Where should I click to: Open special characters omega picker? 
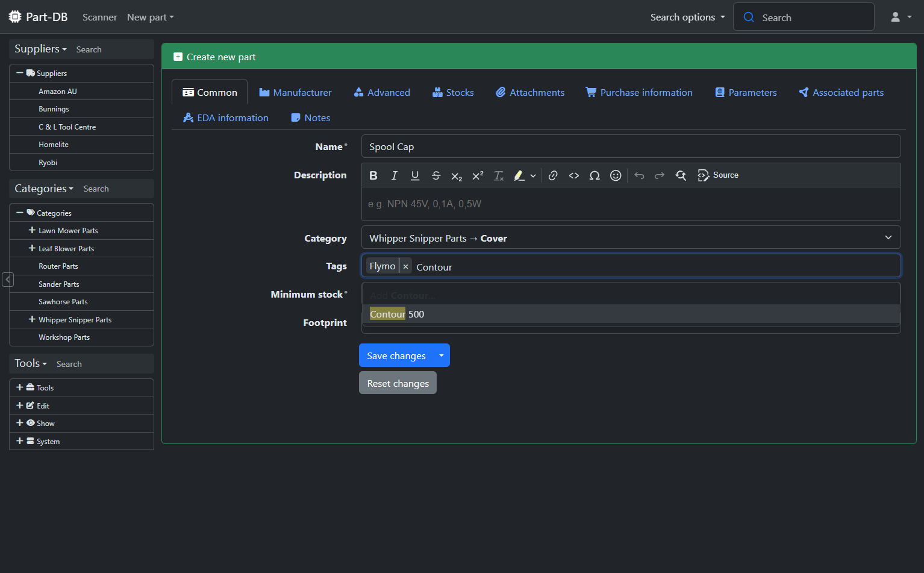pyautogui.click(x=595, y=175)
